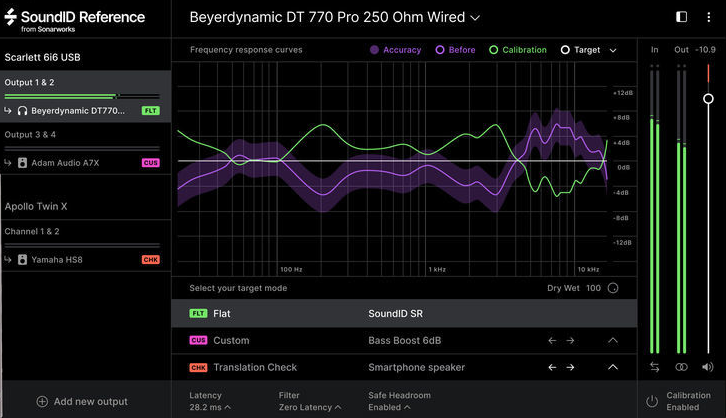Click the mono listening overlapping circles icon

681,367
